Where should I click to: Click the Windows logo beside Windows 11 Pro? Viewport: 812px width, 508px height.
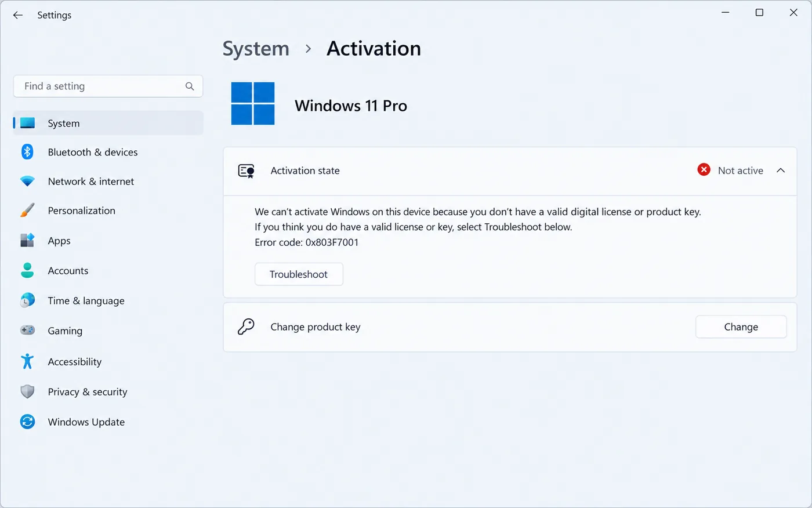[253, 104]
